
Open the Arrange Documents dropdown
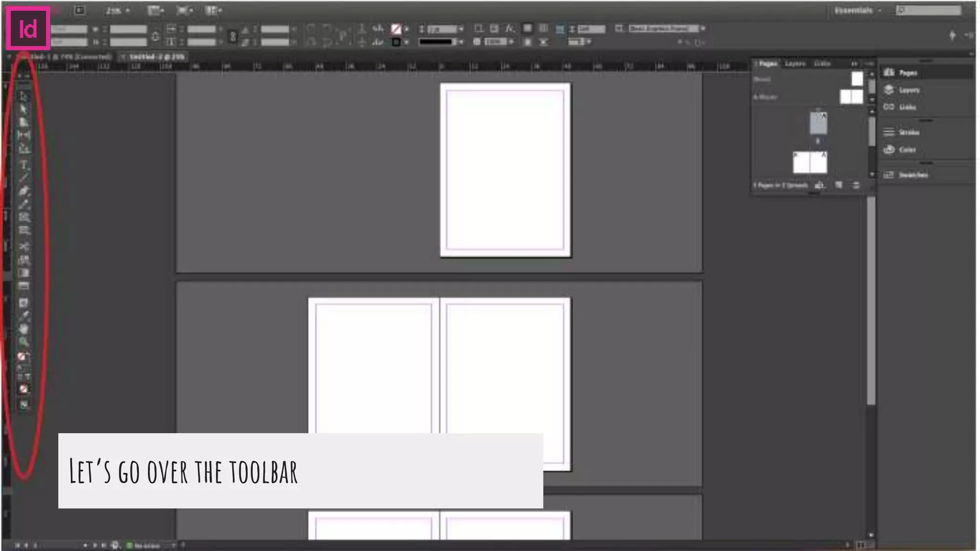click(213, 11)
